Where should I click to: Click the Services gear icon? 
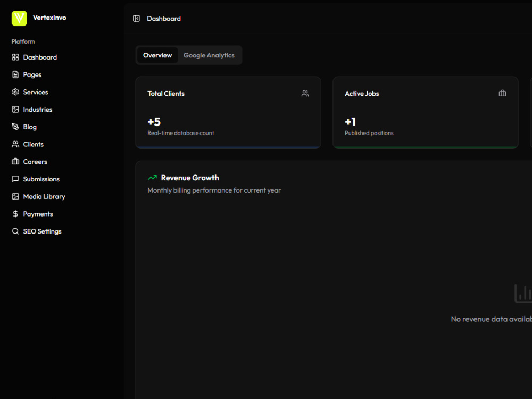point(15,92)
